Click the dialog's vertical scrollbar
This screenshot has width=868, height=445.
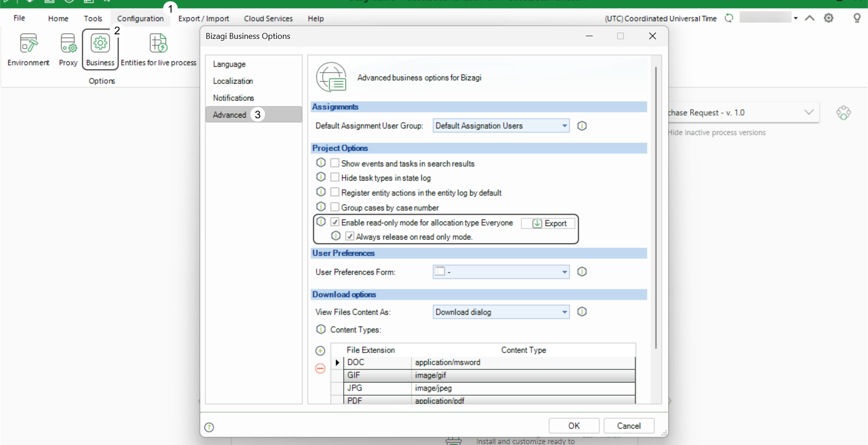656,208
